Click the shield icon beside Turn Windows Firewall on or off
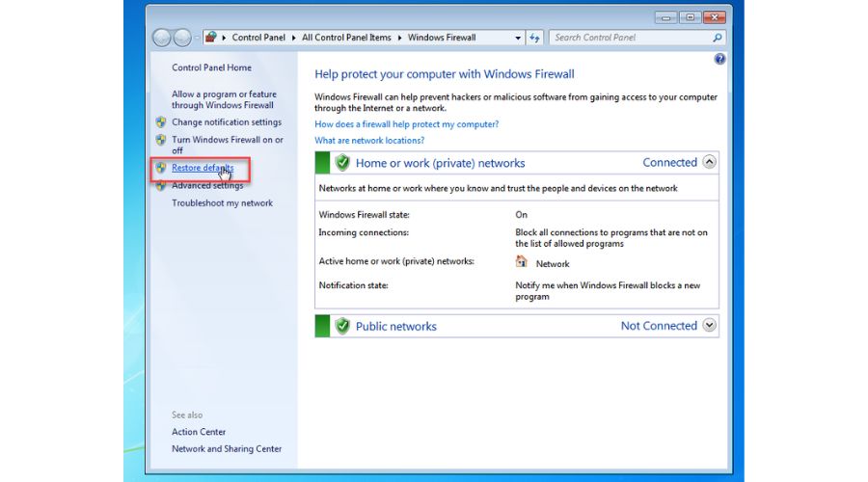Image resolution: width=868 pixels, height=482 pixels. point(161,140)
